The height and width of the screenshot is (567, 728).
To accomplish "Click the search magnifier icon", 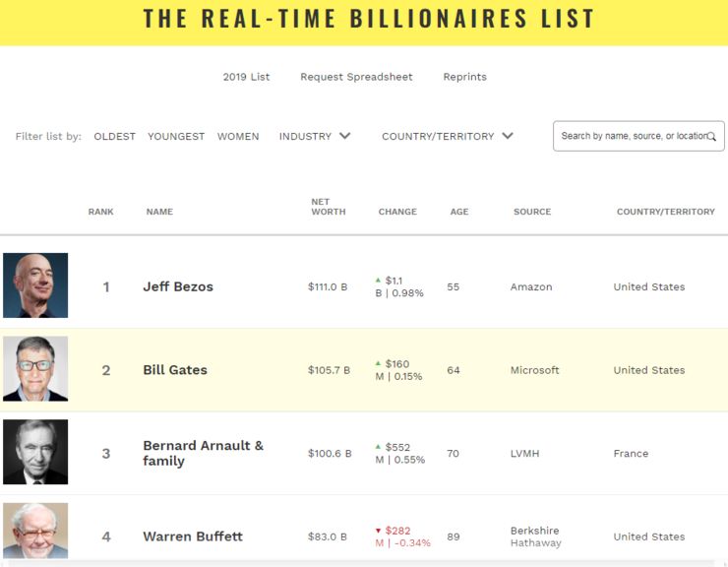I will tap(711, 136).
